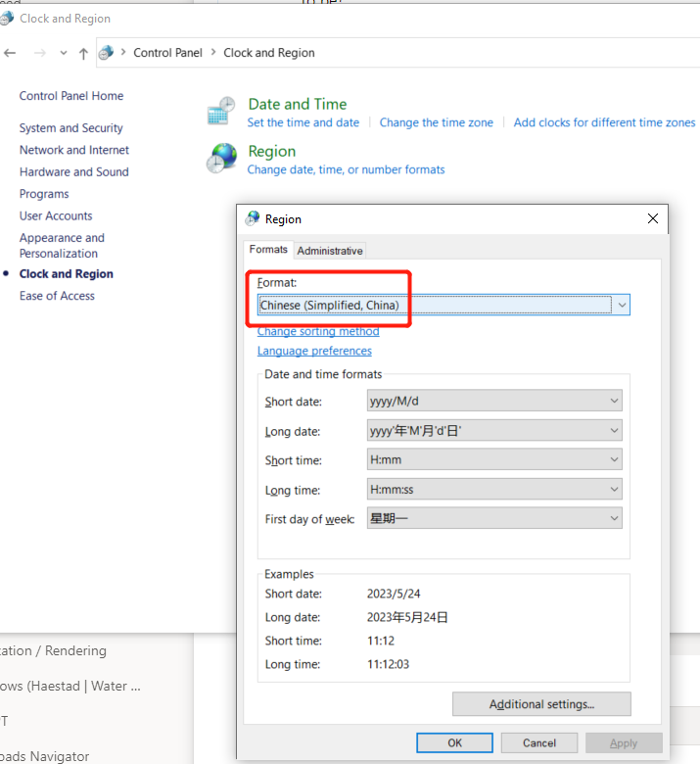
Task: Click the long date example 2023年5月24日
Action: click(407, 617)
